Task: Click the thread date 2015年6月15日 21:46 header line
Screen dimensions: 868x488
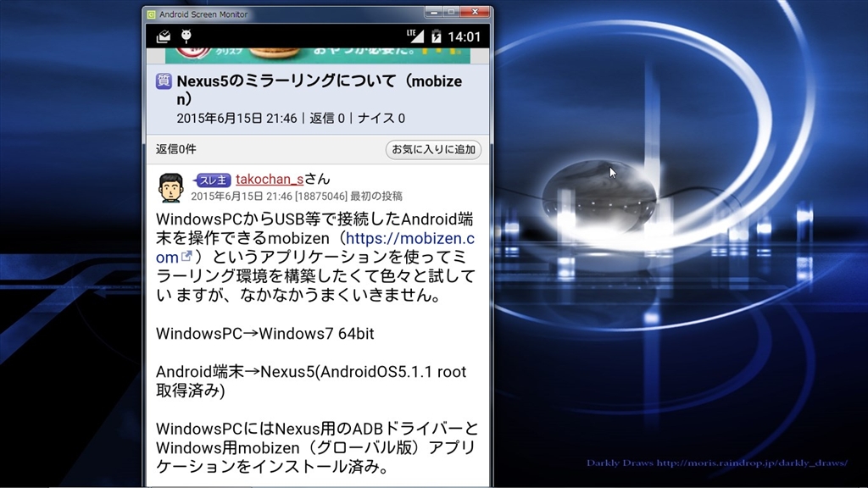Action: 291,119
